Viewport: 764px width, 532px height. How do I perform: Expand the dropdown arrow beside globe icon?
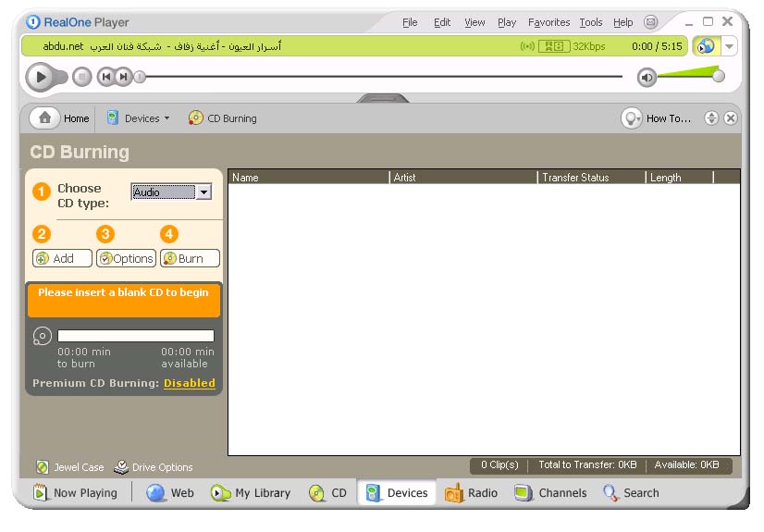pyautogui.click(x=729, y=46)
